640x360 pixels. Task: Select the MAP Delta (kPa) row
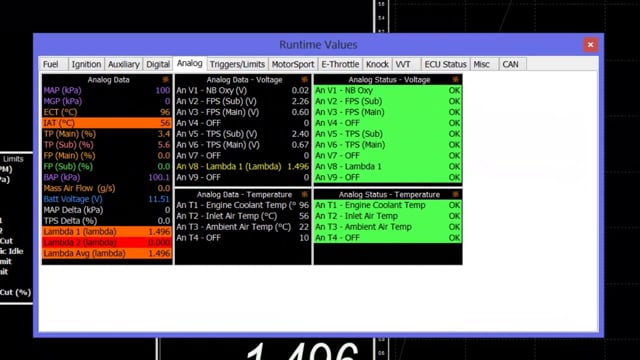point(107,210)
